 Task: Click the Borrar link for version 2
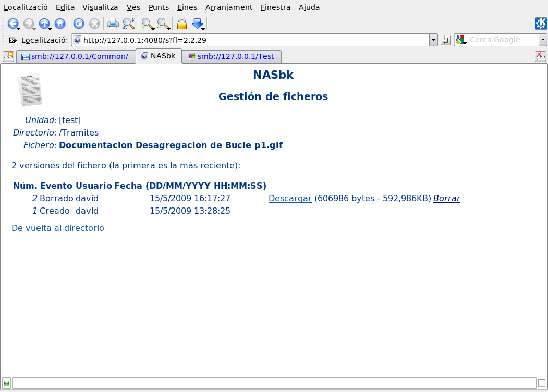coord(447,198)
